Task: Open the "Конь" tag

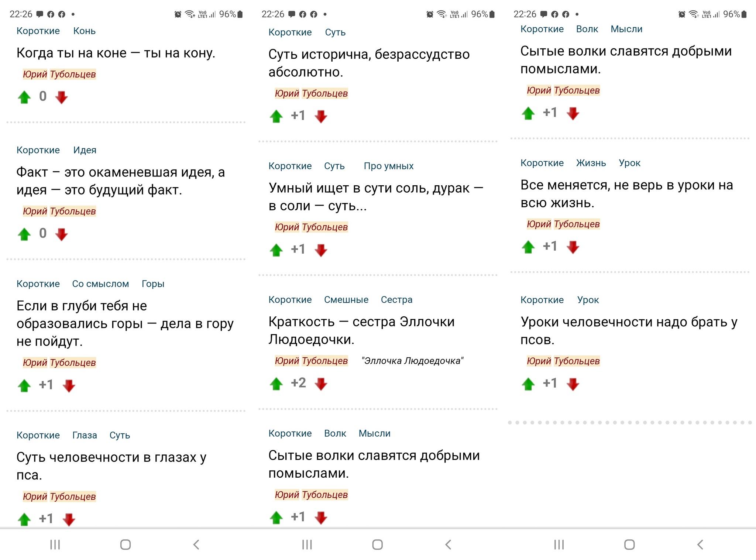Action: click(x=85, y=31)
